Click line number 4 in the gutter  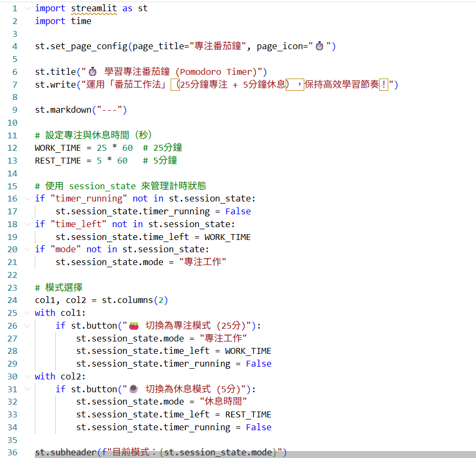[x=14, y=46]
